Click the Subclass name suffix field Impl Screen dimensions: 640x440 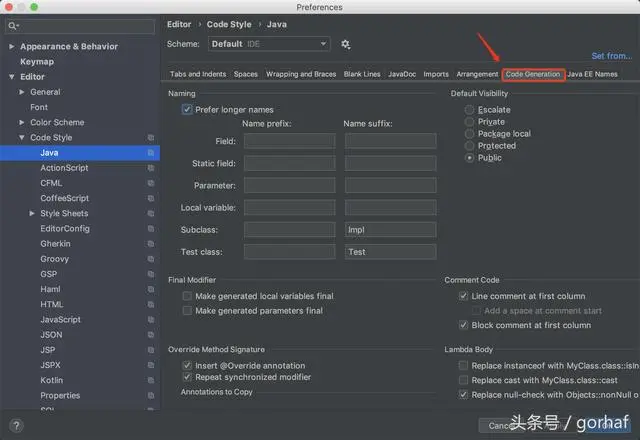point(391,230)
